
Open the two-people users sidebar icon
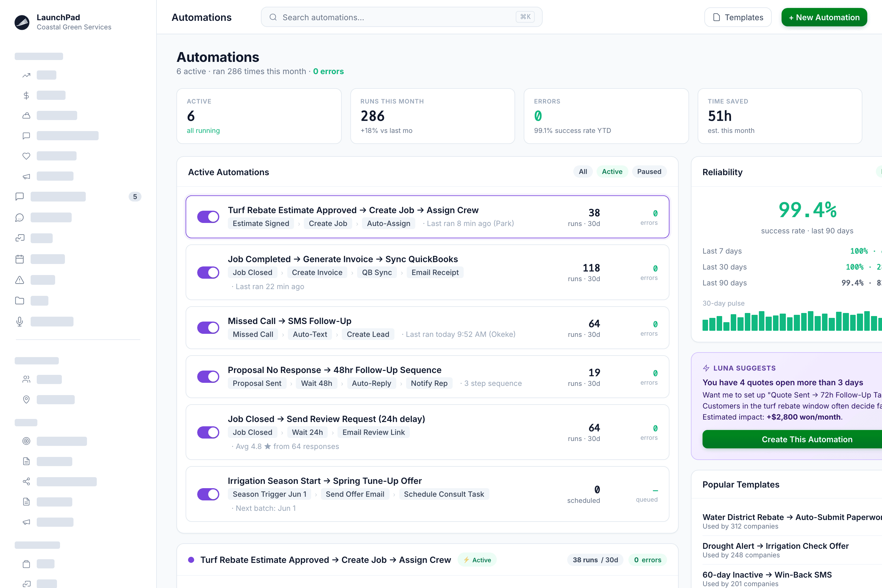26,379
